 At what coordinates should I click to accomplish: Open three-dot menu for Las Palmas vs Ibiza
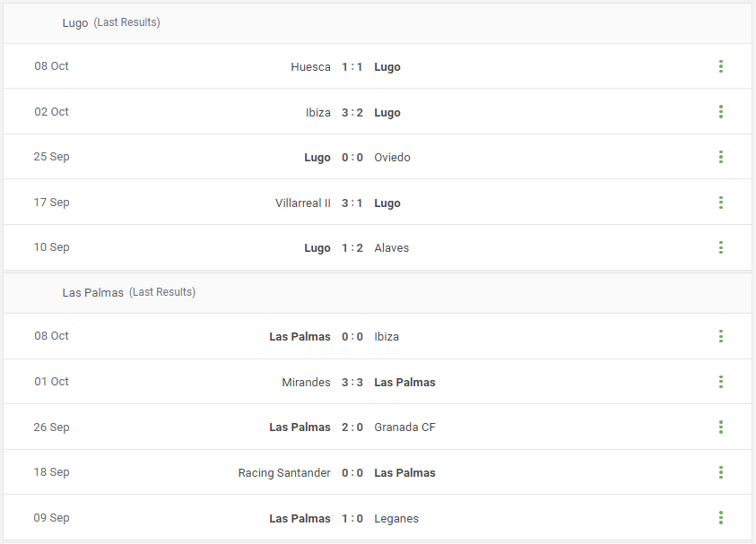[x=721, y=336]
